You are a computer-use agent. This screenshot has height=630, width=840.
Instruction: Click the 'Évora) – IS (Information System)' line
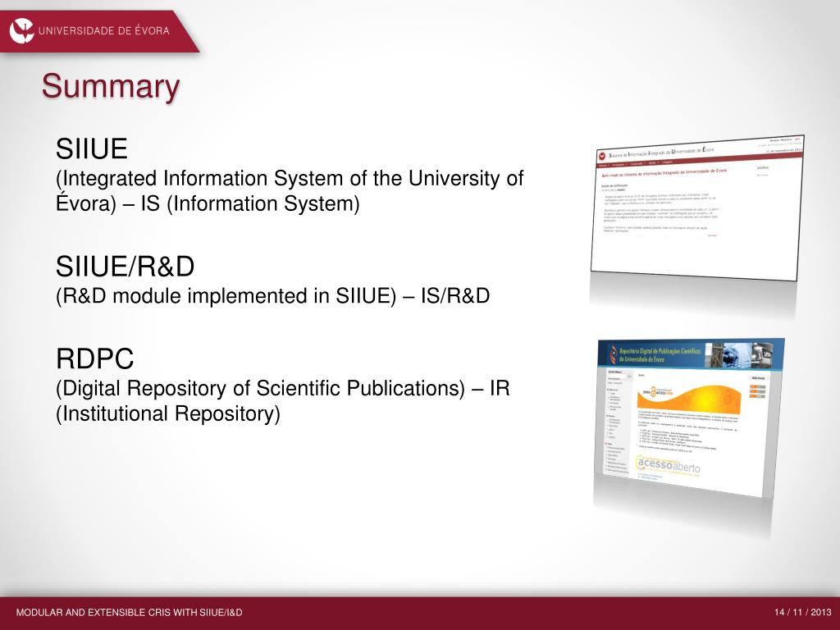(208, 203)
